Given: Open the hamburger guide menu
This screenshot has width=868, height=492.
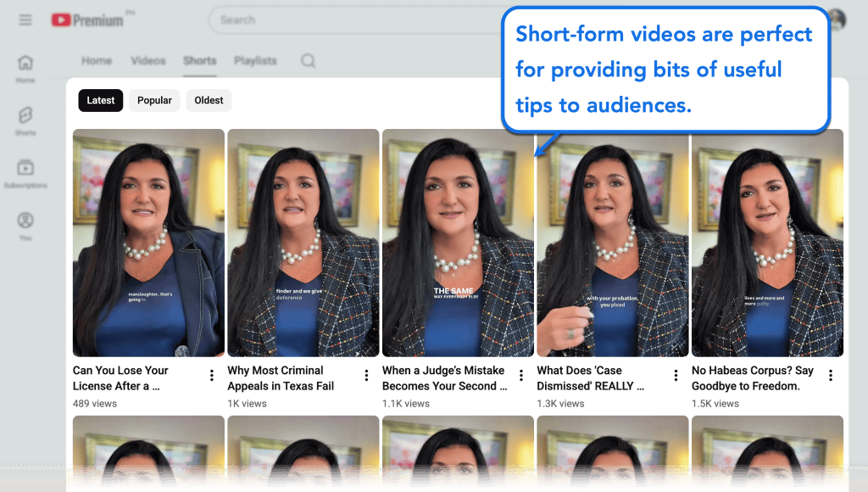Looking at the screenshot, I should click(25, 20).
